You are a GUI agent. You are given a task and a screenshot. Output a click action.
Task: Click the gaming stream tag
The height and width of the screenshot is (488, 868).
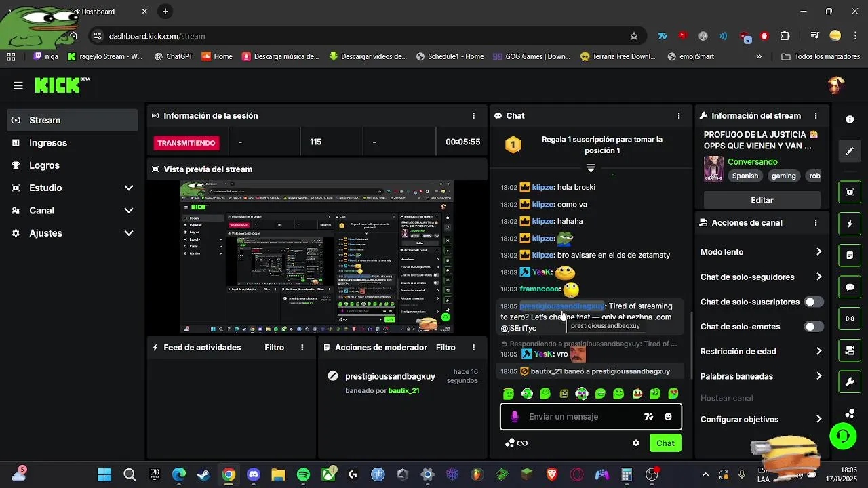[783, 176]
